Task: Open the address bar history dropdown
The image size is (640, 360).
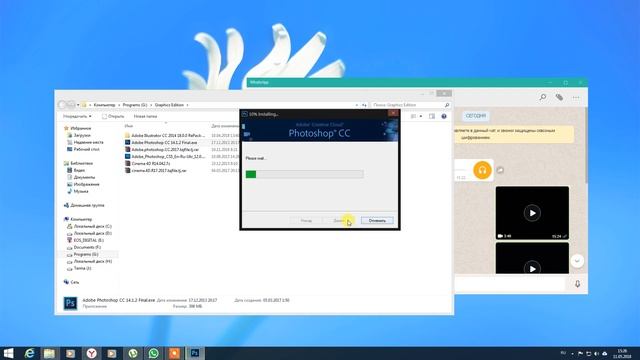Action: 357,105
